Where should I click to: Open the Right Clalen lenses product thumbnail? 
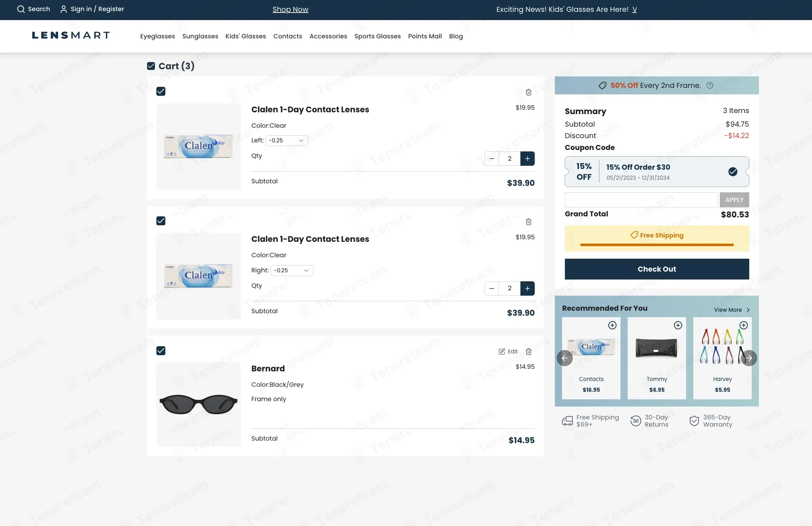pos(198,276)
